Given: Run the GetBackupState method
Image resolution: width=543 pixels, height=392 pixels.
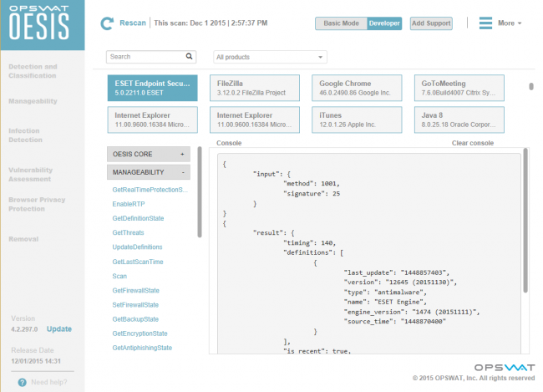Looking at the screenshot, I should [135, 319].
